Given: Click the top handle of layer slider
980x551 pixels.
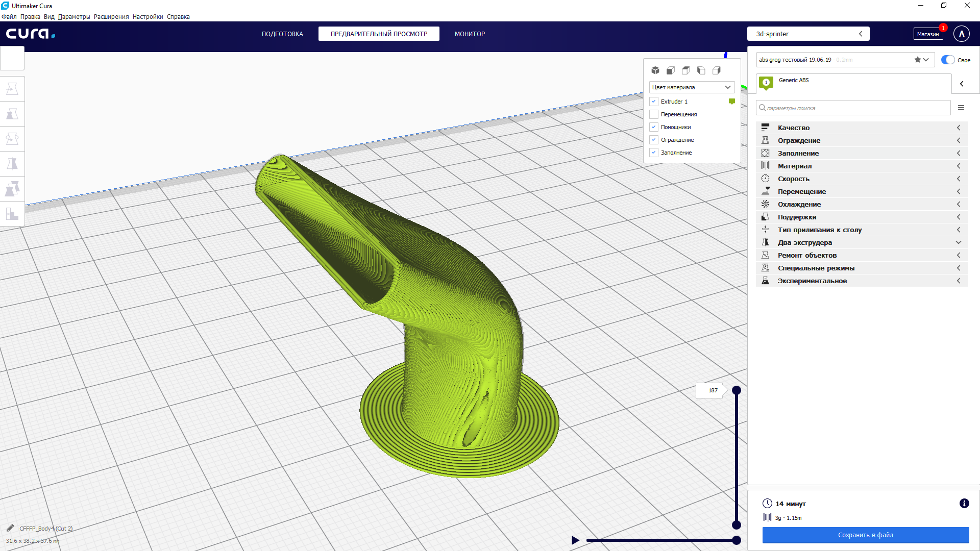Looking at the screenshot, I should pyautogui.click(x=736, y=390).
